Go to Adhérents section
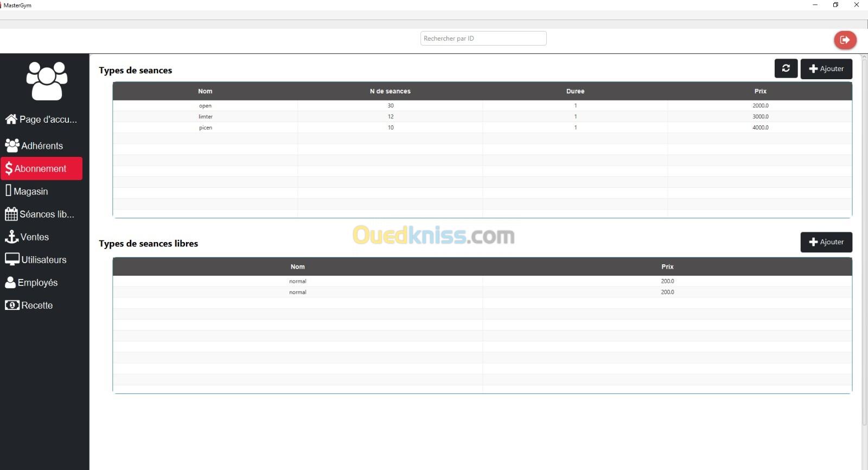This screenshot has height=470, width=868. 42,145
